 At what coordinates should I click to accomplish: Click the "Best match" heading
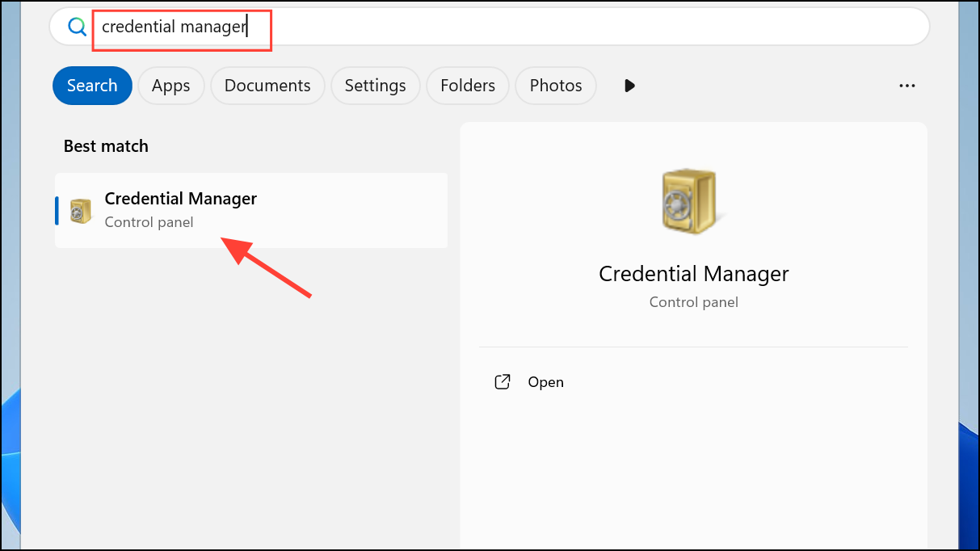point(106,146)
